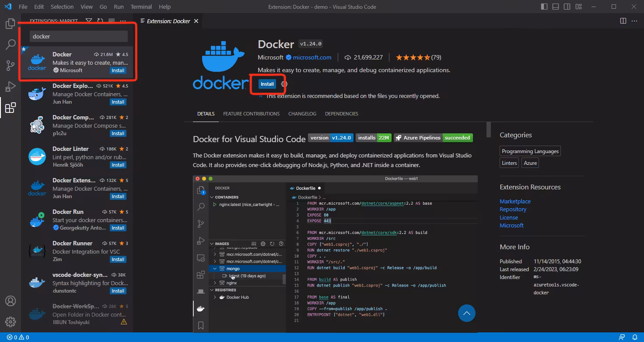This screenshot has width=644, height=342.
Task: Select the Programming Languages category tag
Action: coord(530,151)
